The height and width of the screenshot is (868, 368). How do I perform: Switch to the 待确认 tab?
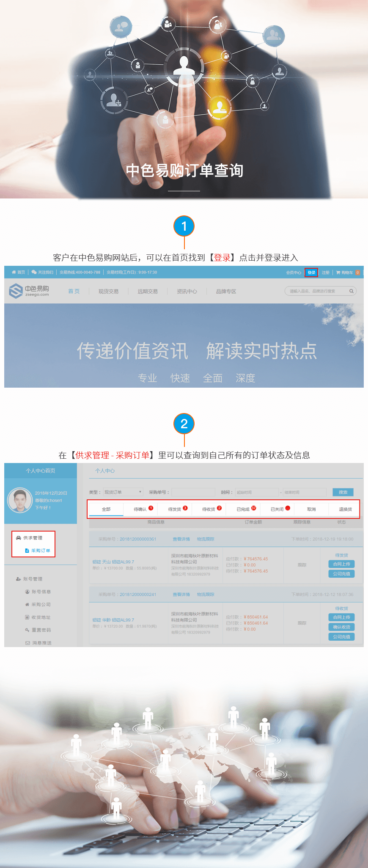[140, 509]
